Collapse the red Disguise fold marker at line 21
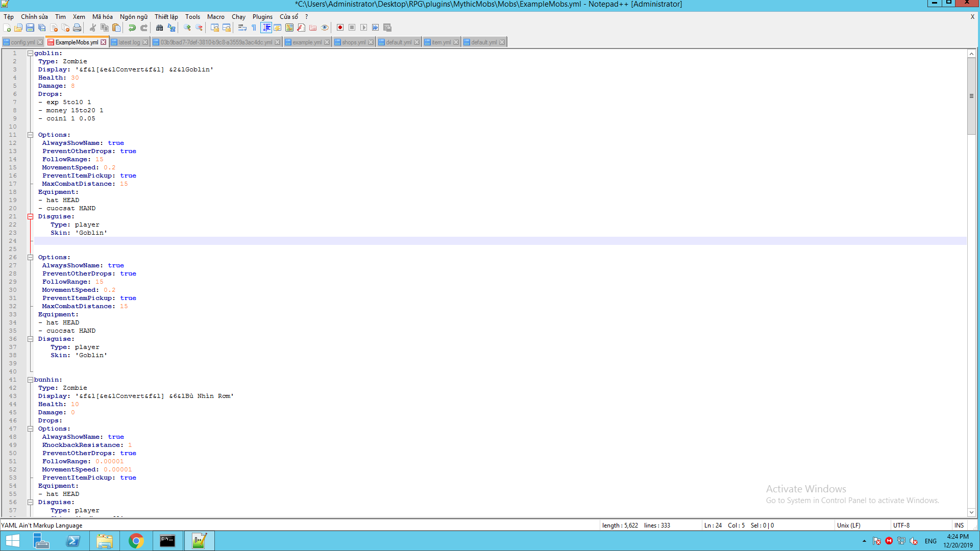Screen dimensions: 980x551 tap(30, 216)
